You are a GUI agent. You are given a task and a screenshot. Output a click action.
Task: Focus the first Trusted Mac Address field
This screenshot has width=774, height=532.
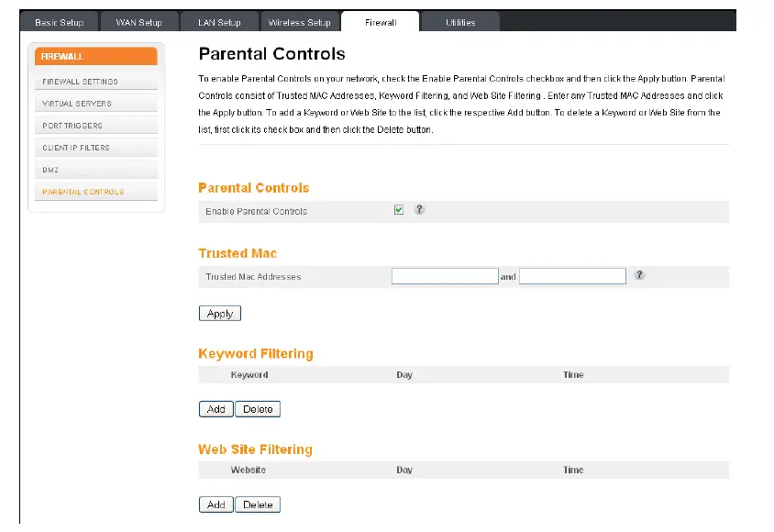tap(445, 276)
